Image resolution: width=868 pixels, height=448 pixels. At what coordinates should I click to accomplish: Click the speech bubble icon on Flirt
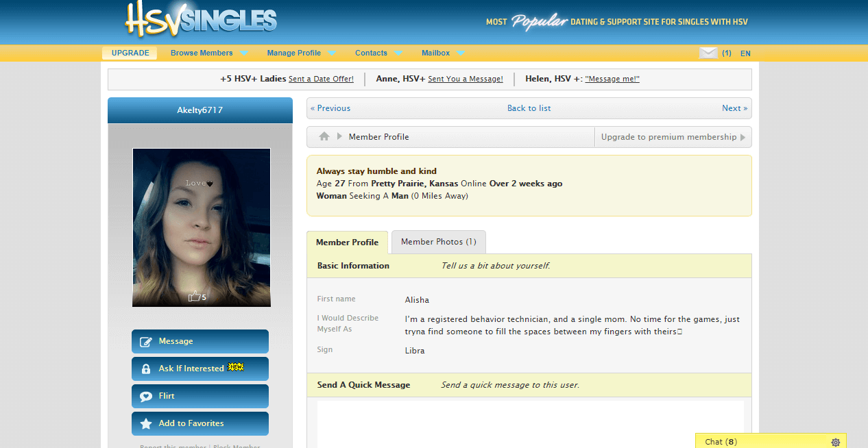tap(146, 397)
